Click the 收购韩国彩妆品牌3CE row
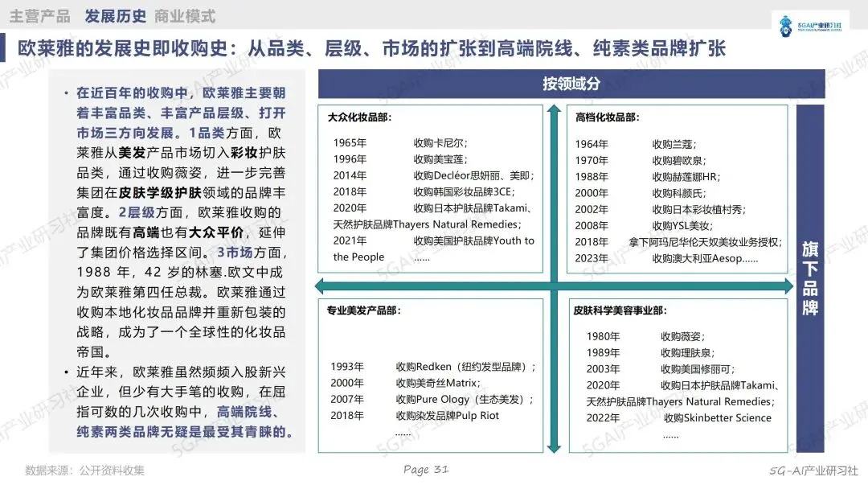This screenshot has width=868, height=489. click(424, 192)
